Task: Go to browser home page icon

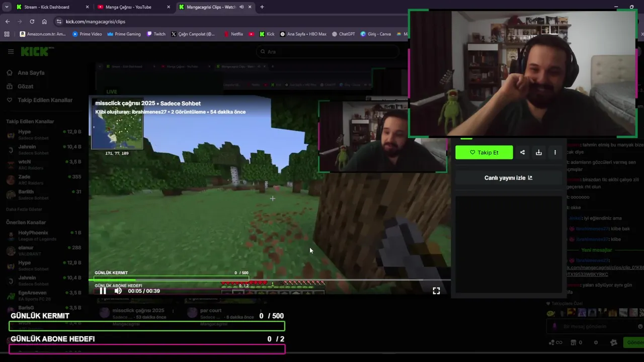Action: point(44,22)
